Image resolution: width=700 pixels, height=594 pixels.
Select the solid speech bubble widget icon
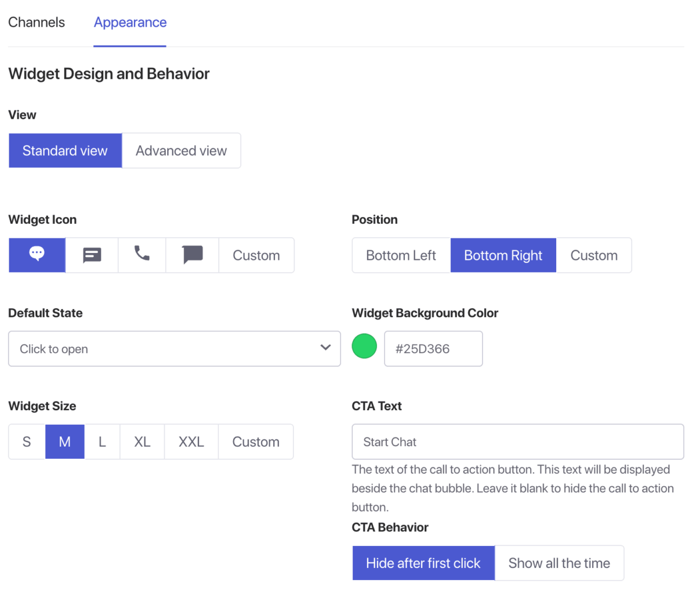(192, 255)
